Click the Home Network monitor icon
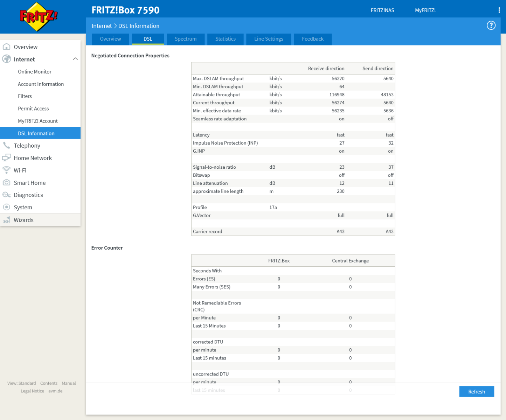 coord(6,157)
